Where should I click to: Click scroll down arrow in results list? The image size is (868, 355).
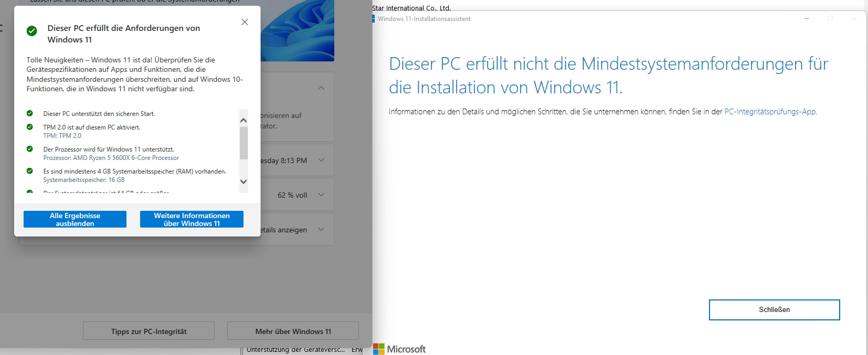pos(244,181)
